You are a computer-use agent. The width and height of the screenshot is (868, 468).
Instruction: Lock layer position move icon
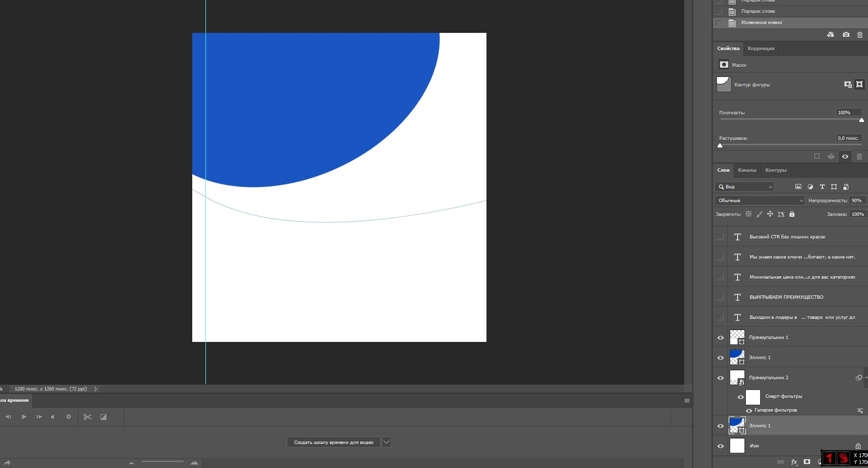tap(770, 214)
